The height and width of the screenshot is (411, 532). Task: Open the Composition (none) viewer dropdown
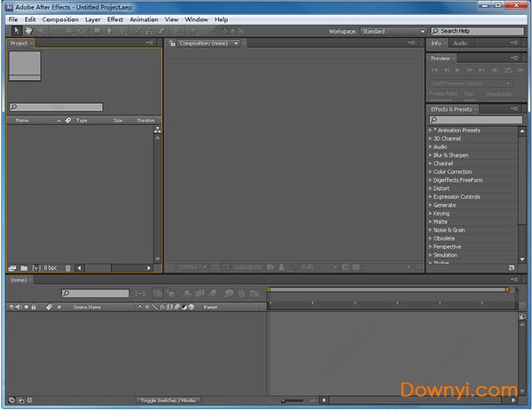click(208, 43)
